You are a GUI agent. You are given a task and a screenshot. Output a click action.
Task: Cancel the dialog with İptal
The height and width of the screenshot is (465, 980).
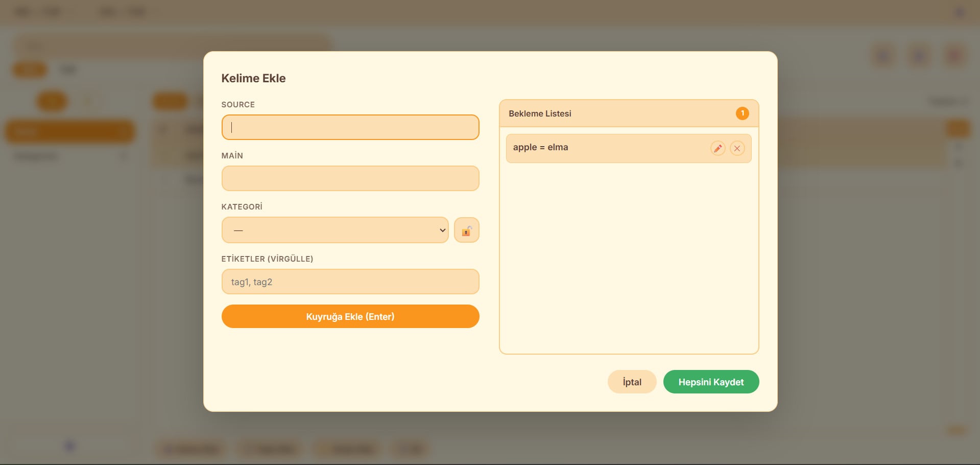point(632,382)
